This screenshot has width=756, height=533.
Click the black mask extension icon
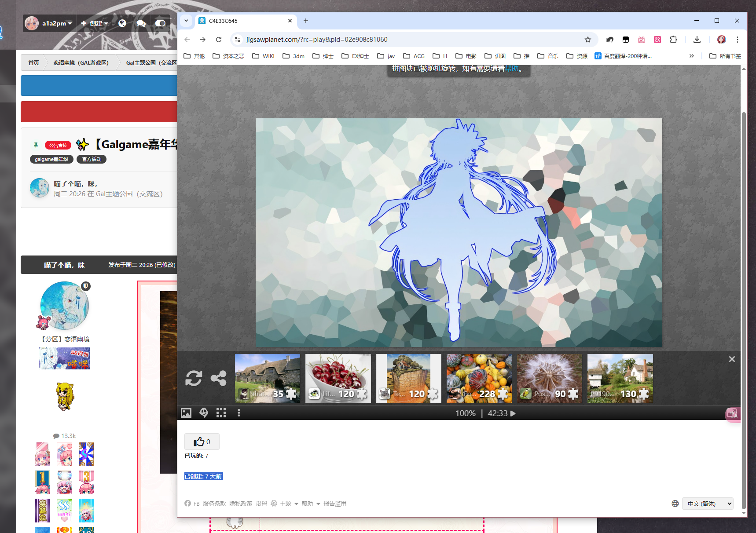pos(626,40)
